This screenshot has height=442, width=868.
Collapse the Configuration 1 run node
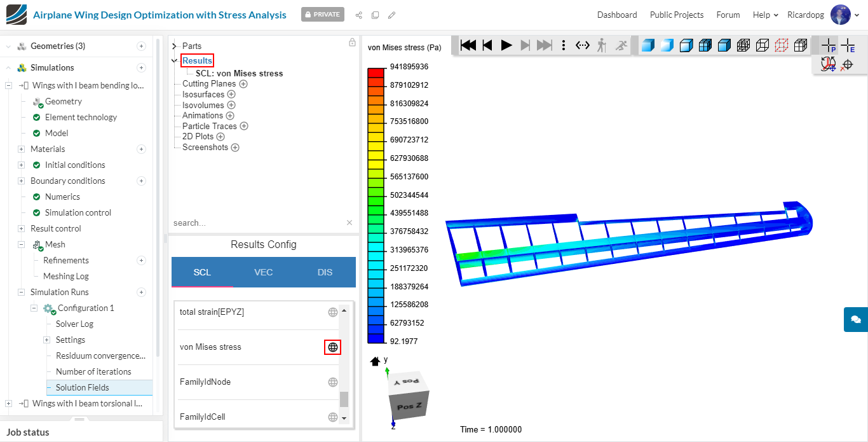pyautogui.click(x=34, y=308)
